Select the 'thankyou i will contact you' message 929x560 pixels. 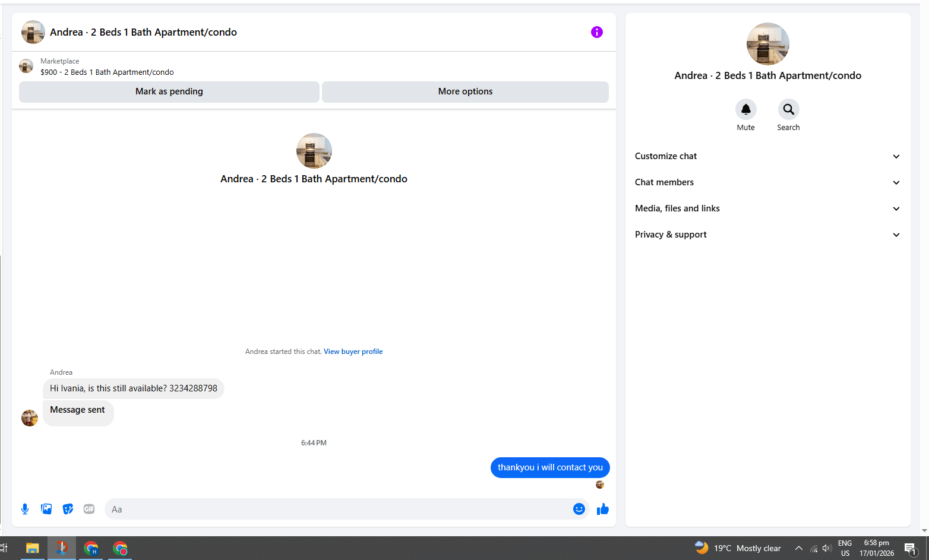click(550, 467)
